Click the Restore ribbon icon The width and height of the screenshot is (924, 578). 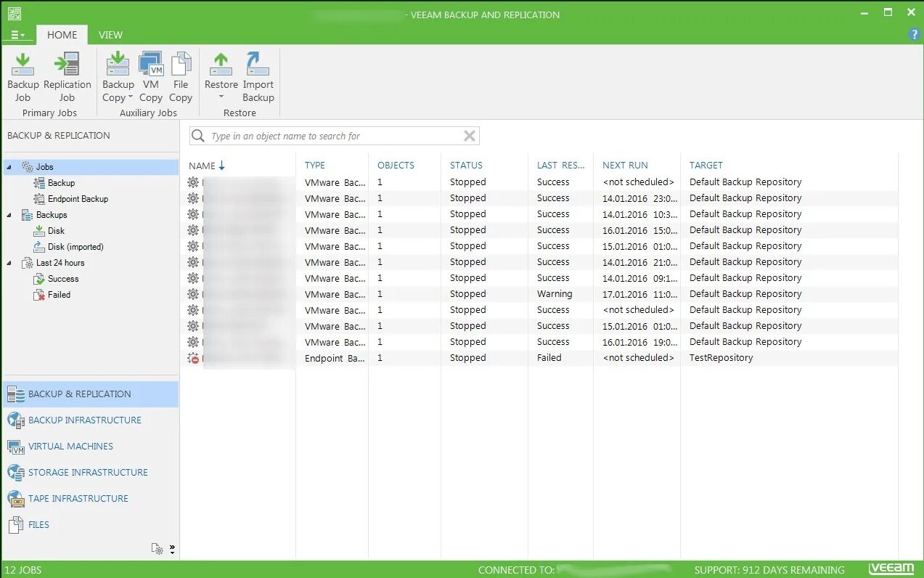(221, 64)
